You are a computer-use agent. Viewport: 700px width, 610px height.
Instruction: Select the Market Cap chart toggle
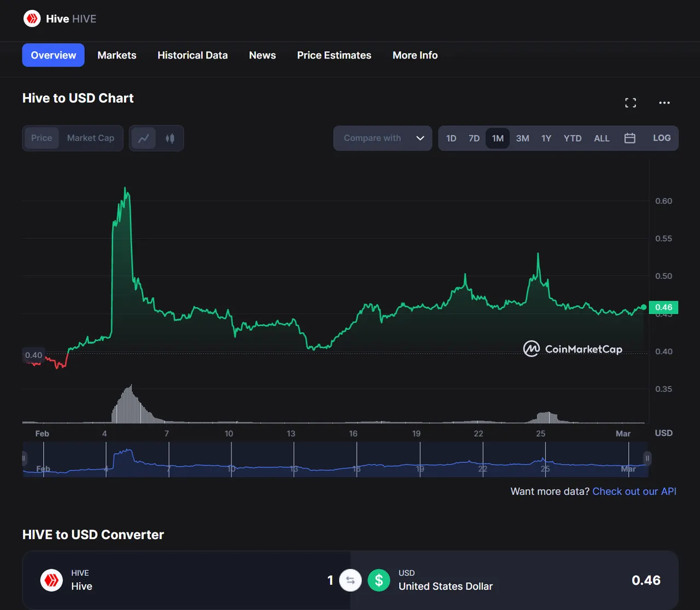coord(91,138)
